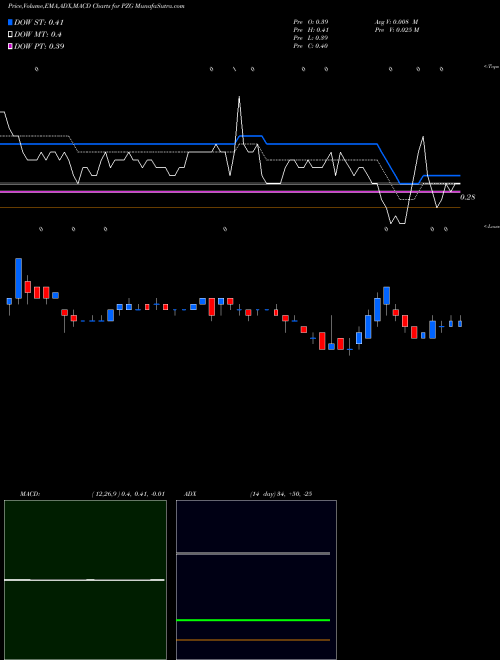
Task: Click the green +DI line in the ADX panel
Action: tap(253, 620)
